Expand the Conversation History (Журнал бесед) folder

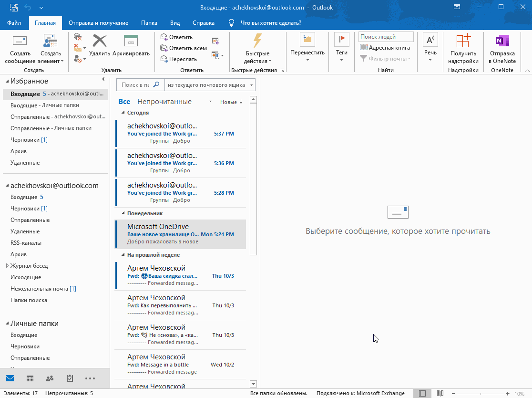coord(7,265)
